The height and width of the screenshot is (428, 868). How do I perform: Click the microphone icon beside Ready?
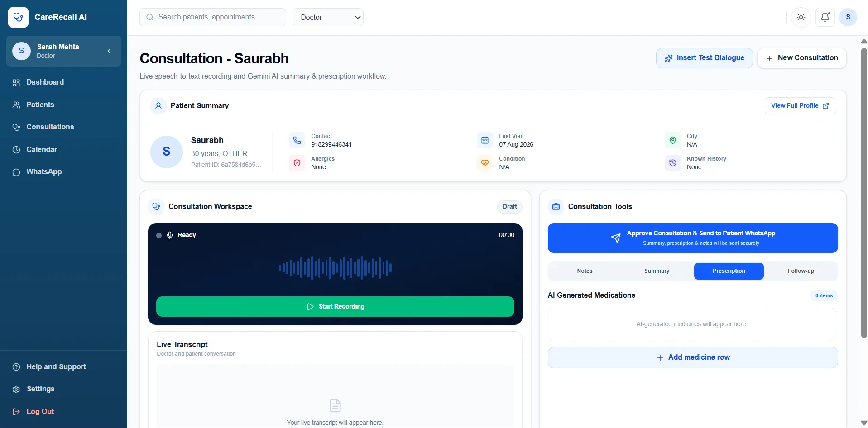[170, 235]
